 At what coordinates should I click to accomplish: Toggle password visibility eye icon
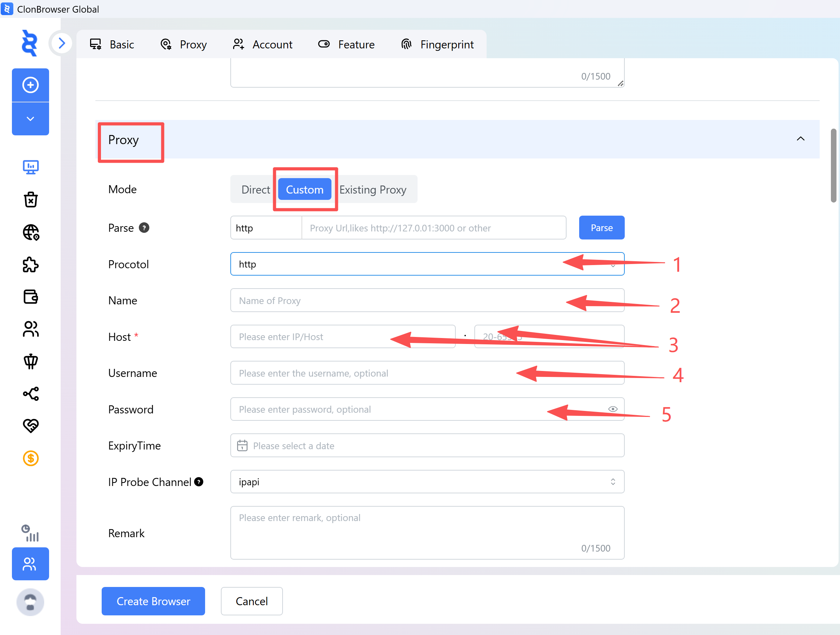[612, 409]
